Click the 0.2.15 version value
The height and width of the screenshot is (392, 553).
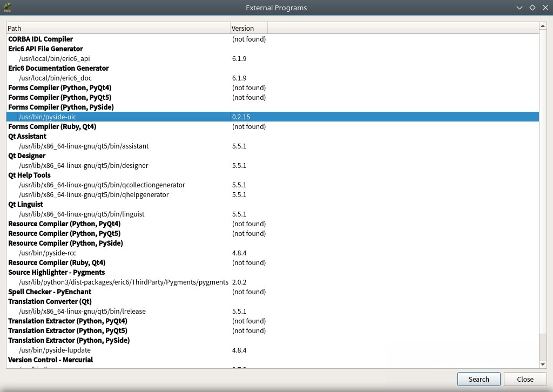pos(241,117)
